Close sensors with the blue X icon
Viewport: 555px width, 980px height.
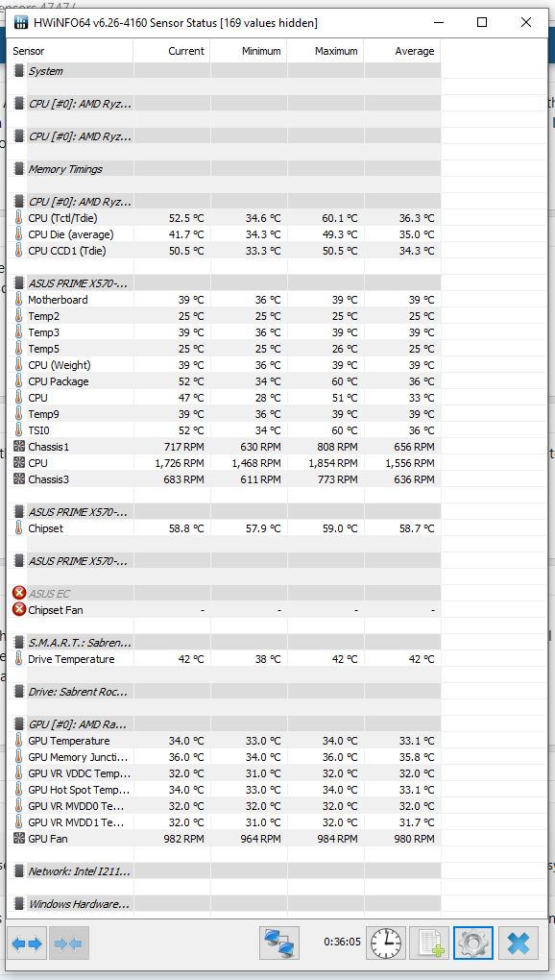(519, 943)
